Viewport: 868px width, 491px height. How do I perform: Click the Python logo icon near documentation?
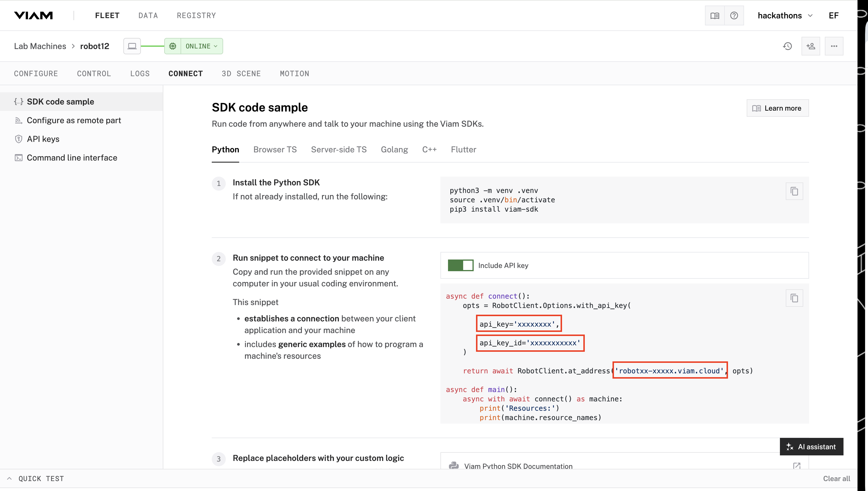pos(454,466)
